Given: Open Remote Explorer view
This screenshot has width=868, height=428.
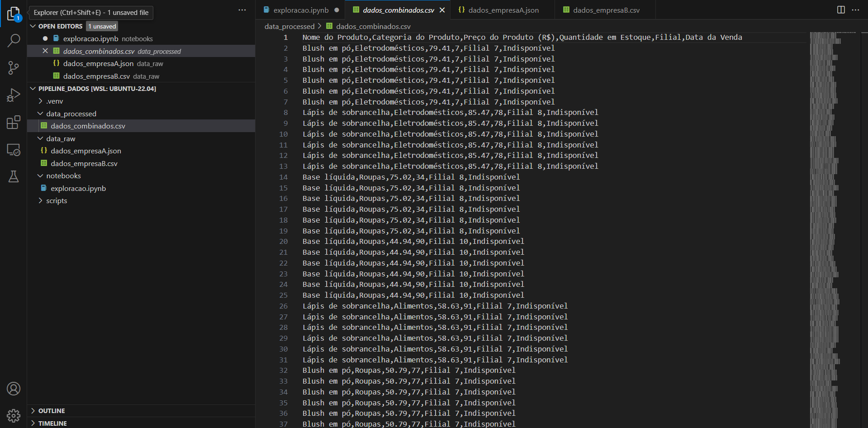Looking at the screenshot, I should (x=14, y=150).
